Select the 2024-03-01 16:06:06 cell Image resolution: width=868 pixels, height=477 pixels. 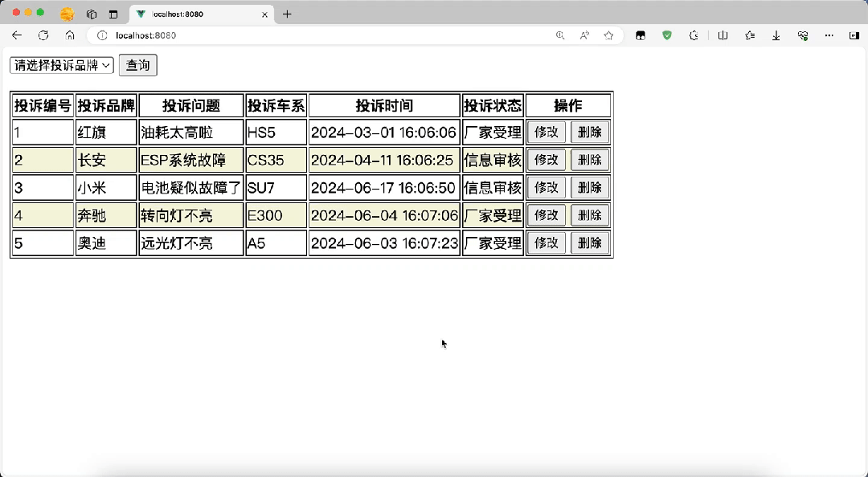pos(384,132)
